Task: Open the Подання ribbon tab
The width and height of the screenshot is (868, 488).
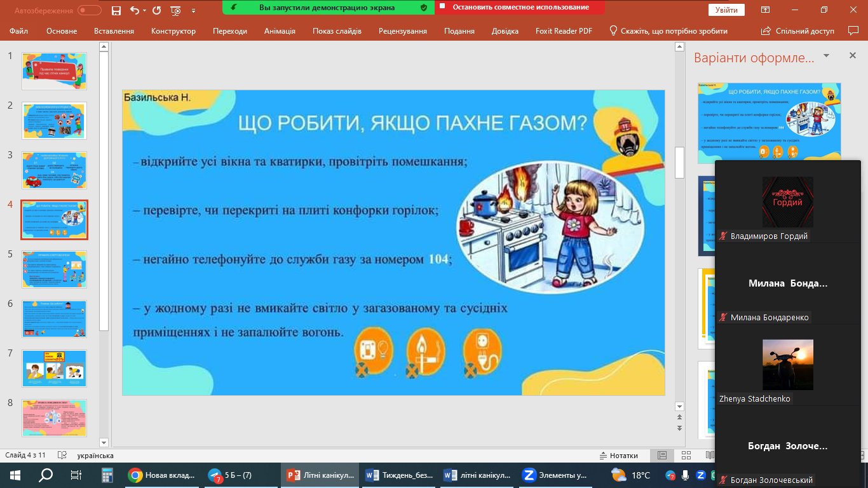Action: (x=459, y=31)
